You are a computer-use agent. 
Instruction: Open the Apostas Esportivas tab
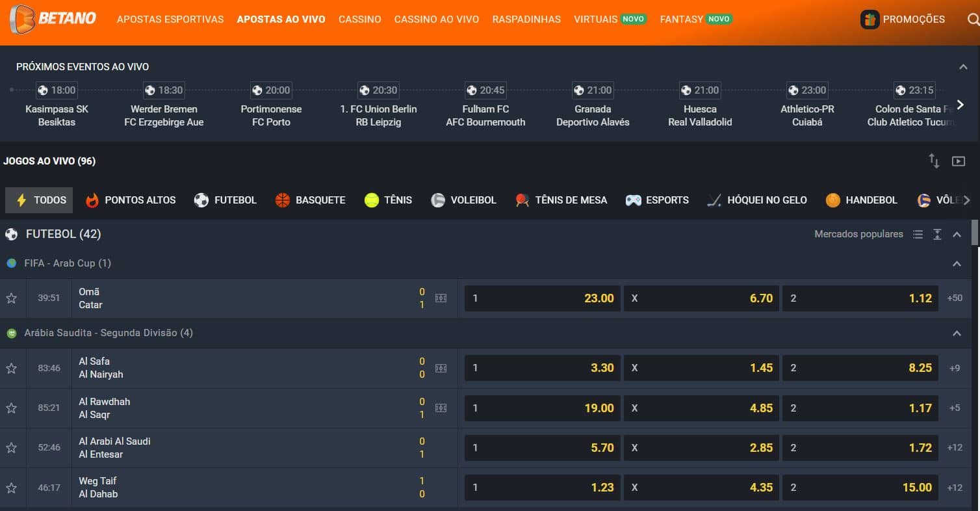[170, 20]
